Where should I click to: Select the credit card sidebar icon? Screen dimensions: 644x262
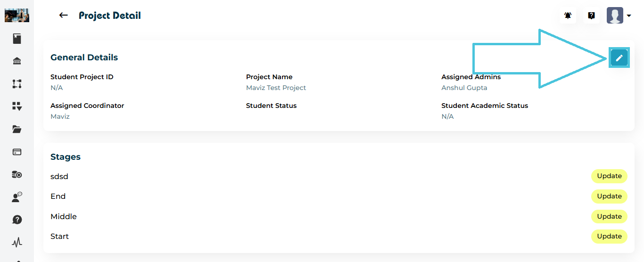(x=17, y=152)
